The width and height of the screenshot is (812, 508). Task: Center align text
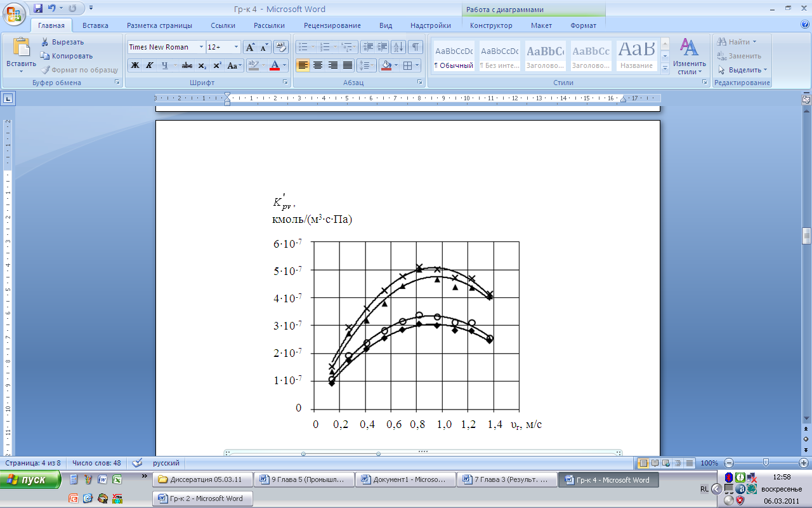coord(318,65)
